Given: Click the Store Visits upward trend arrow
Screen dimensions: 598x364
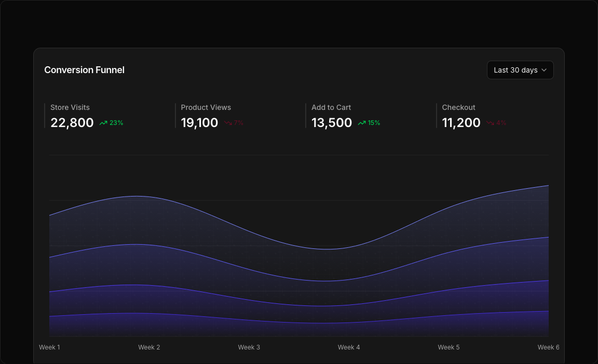Looking at the screenshot, I should 103,123.
